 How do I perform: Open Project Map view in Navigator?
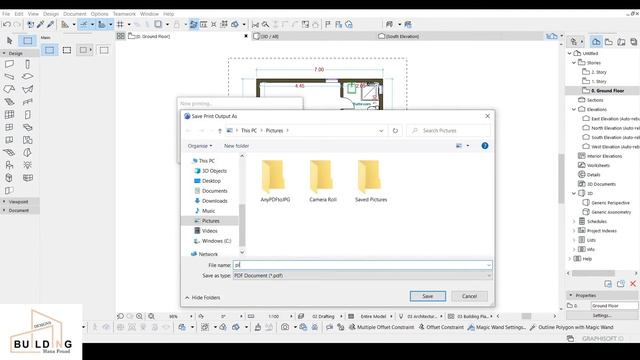[x=596, y=42]
